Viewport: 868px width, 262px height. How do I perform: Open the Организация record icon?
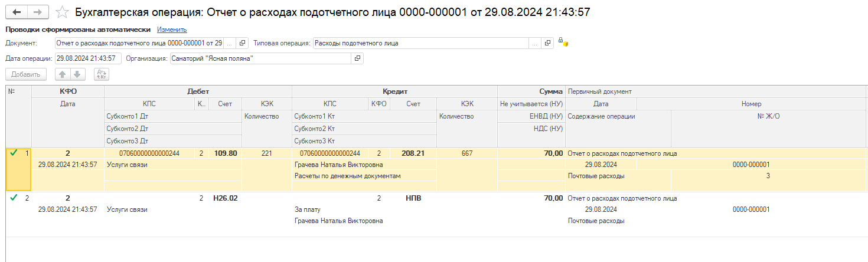[357, 58]
